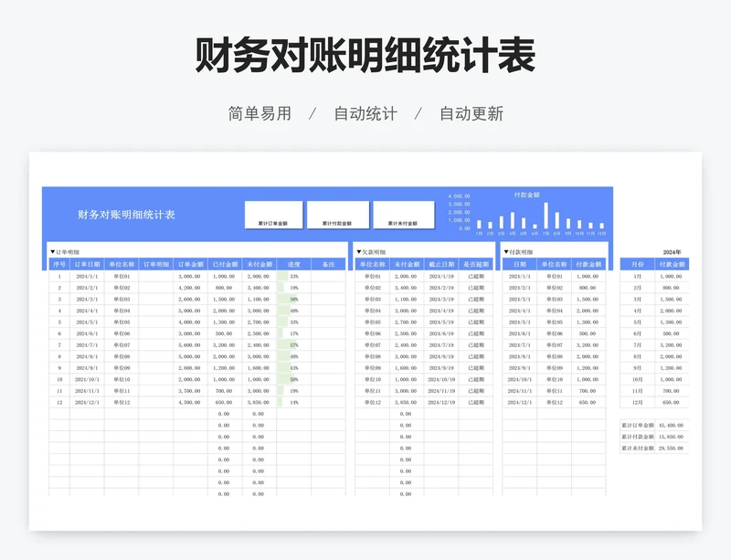Select the total value 29,550.00
731x560 pixels.
coord(672,449)
